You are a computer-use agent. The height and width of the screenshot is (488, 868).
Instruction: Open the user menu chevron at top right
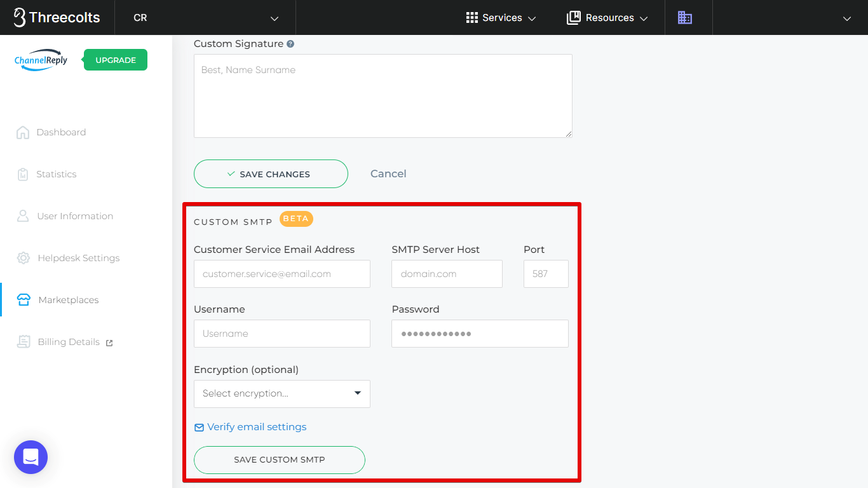click(847, 18)
